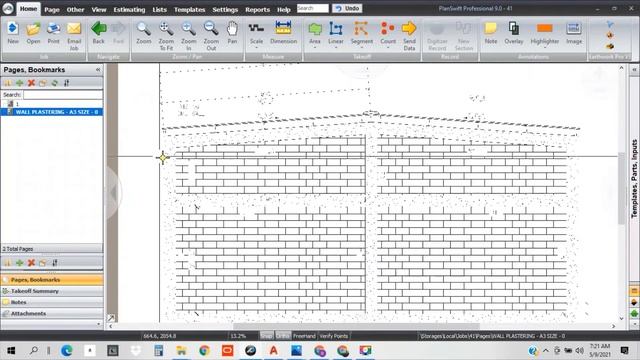640x360 pixels.
Task: Open the Settings ribbon tab
Action: coord(225,9)
